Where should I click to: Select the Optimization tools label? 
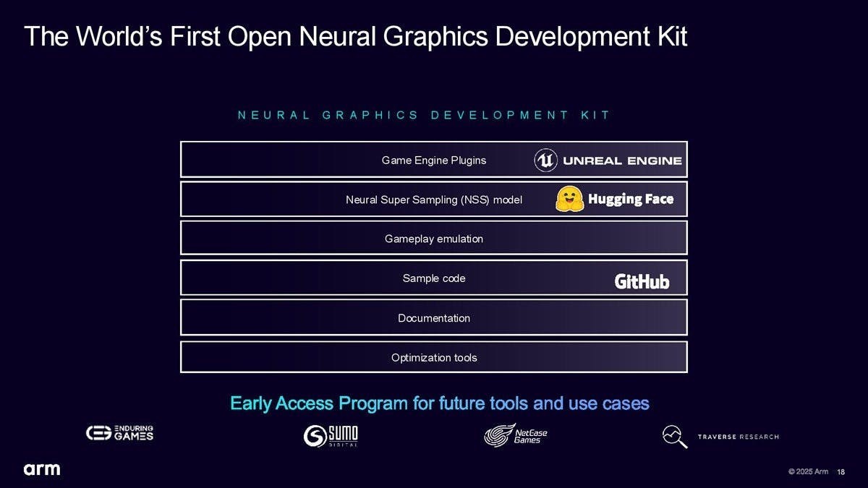pyautogui.click(x=434, y=357)
